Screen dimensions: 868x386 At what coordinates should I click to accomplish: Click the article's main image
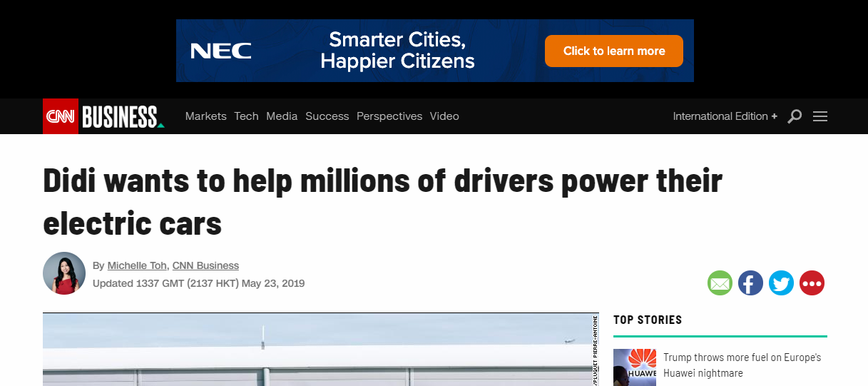pyautogui.click(x=321, y=350)
